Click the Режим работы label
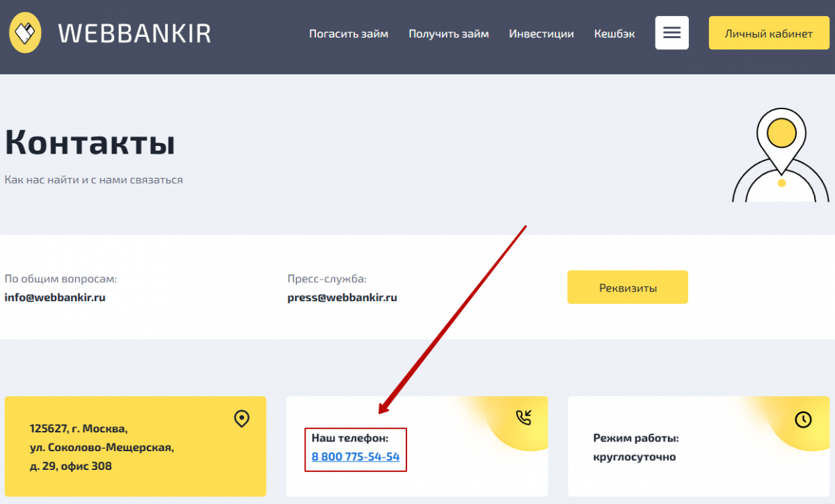The width and height of the screenshot is (835, 504). pyautogui.click(x=635, y=438)
